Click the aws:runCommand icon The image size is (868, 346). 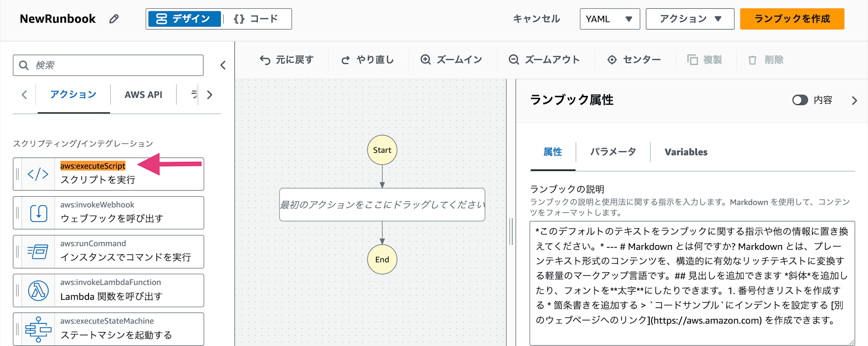[38, 252]
